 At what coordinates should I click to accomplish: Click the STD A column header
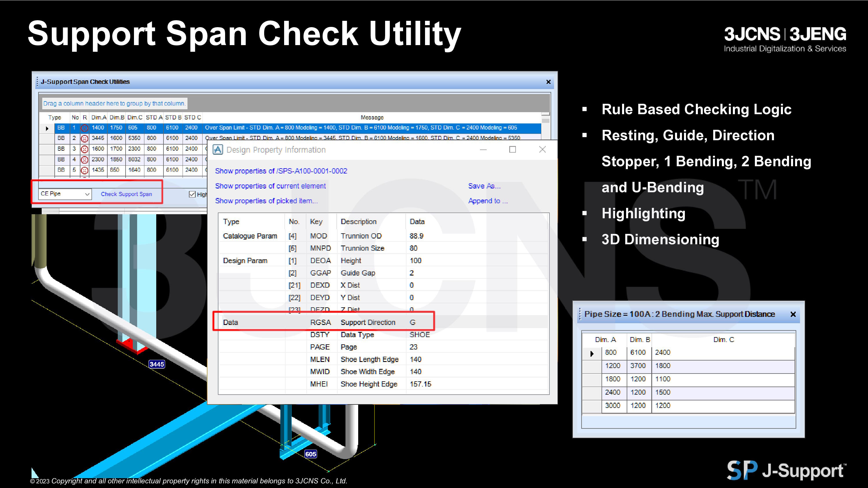click(154, 117)
